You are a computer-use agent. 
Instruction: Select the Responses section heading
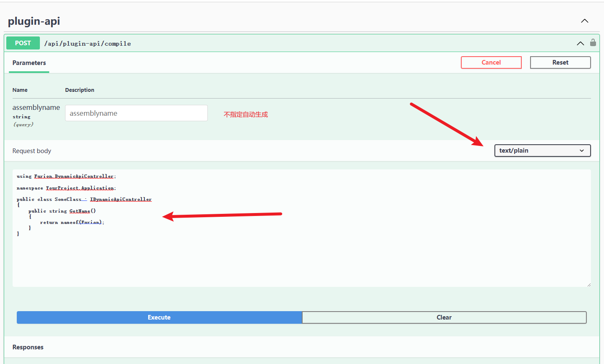[28, 347]
